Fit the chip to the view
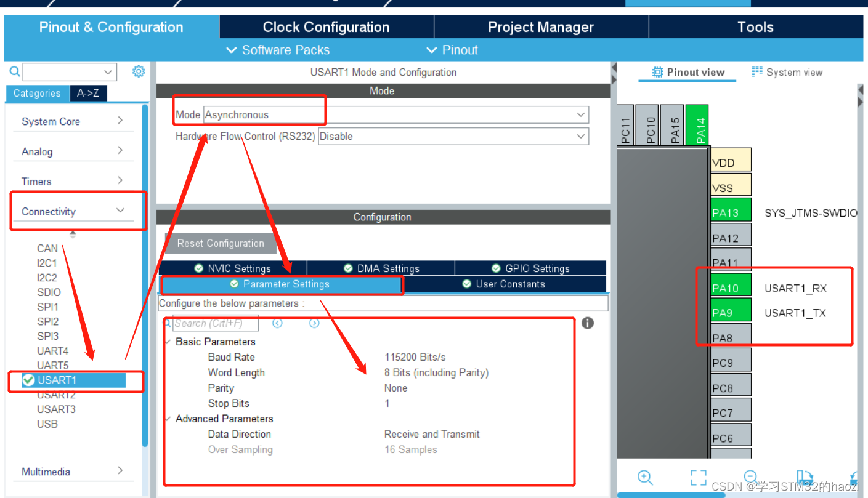 tap(698, 477)
